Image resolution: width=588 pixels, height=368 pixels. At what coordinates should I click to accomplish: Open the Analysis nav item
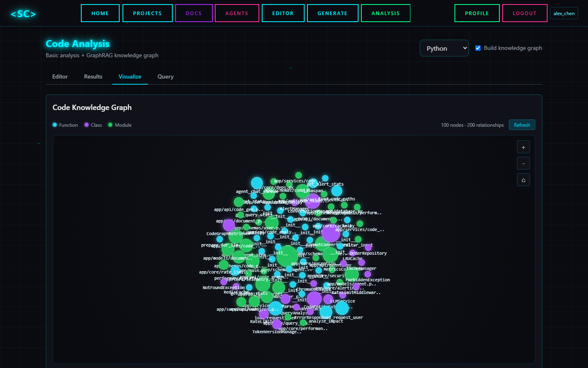point(385,13)
